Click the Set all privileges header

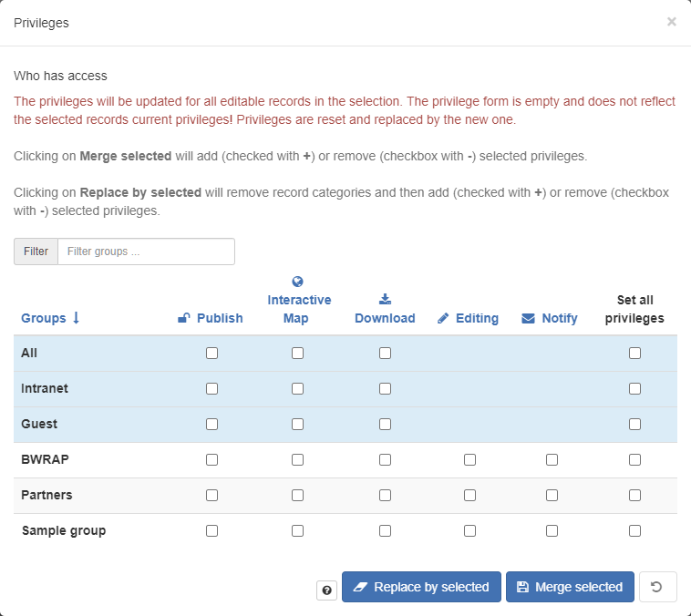(634, 309)
